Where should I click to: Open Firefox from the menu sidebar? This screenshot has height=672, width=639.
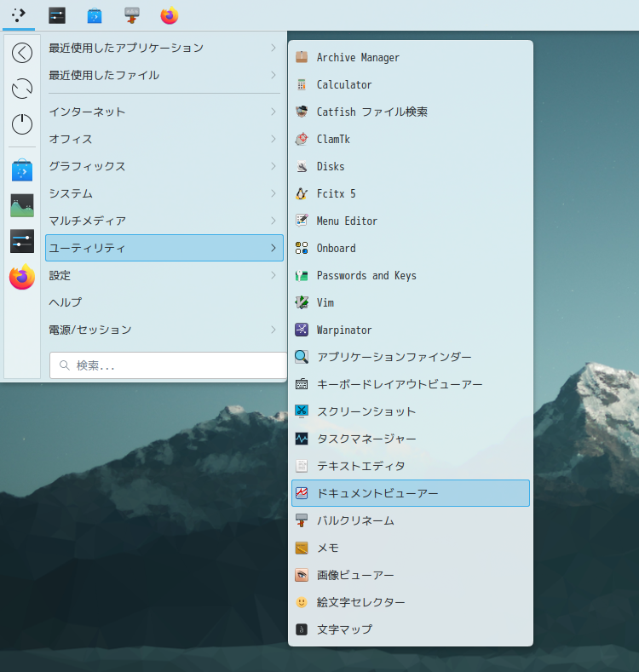click(22, 277)
